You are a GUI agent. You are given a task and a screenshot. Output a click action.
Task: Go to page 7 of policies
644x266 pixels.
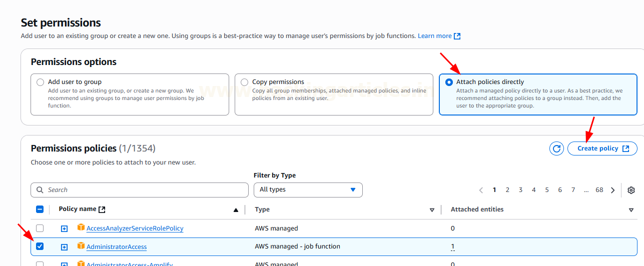573,190
